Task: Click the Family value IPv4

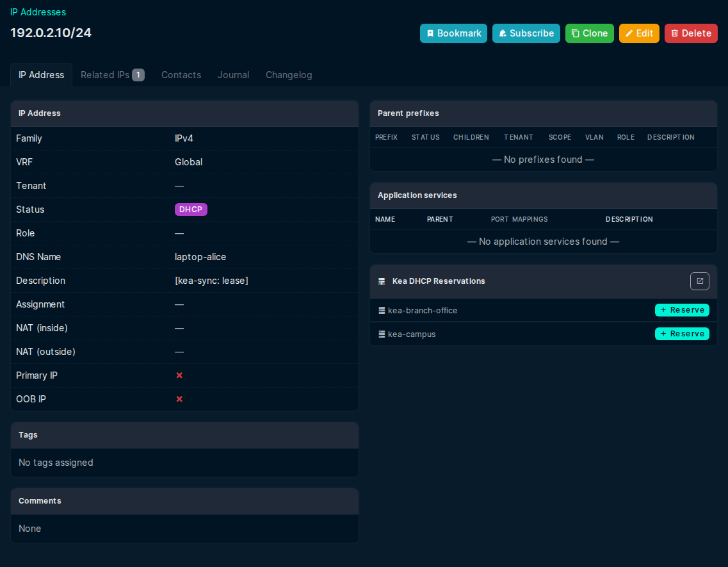Action: (184, 138)
